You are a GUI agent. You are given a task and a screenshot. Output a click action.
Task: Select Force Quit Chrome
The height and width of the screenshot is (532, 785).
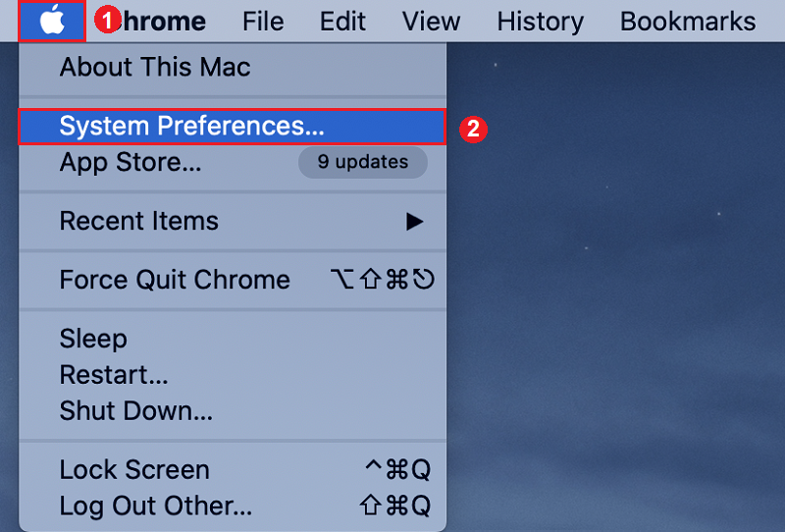175,280
